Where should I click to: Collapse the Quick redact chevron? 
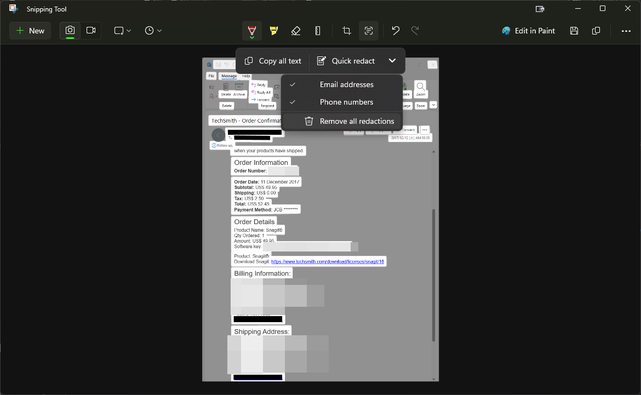[x=392, y=61]
